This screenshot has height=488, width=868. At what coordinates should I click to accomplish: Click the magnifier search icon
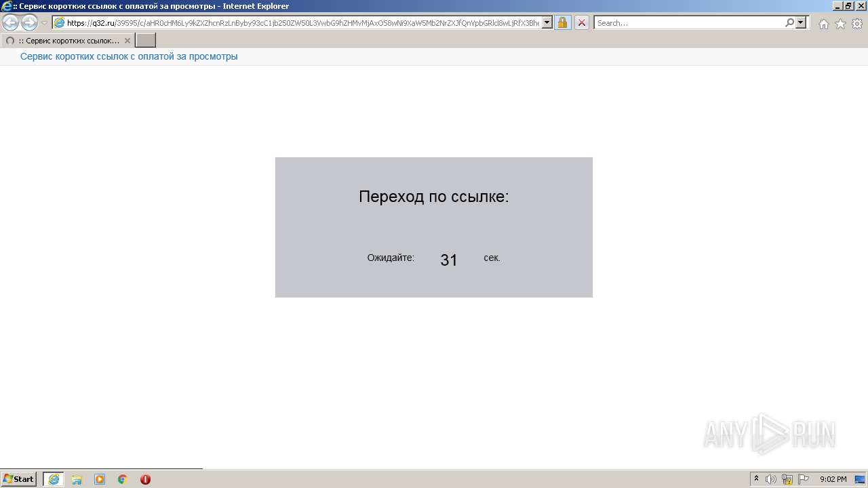[789, 23]
